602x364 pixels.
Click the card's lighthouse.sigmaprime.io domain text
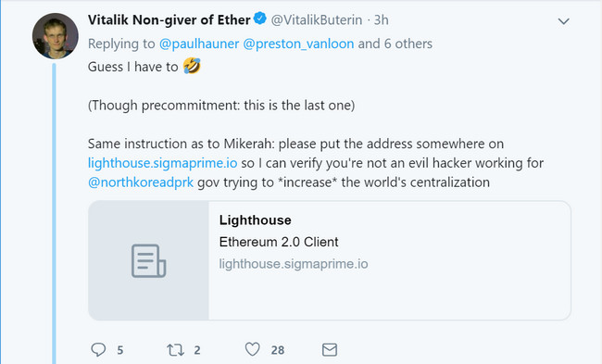(x=294, y=264)
